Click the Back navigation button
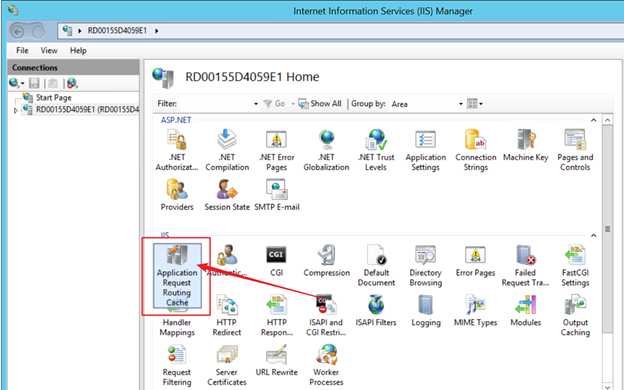 coord(17,31)
